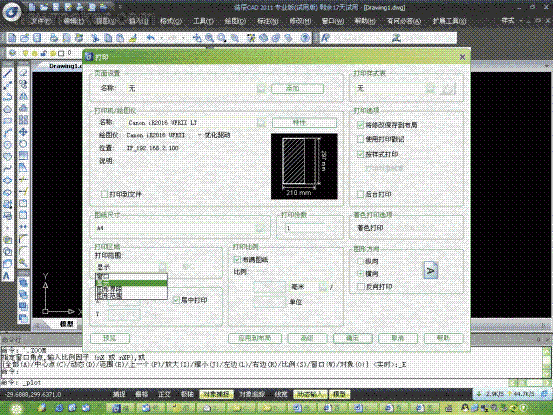The height and width of the screenshot is (415, 553).
Task: Click the Undo arrow toolbar icon
Action: click(151, 37)
